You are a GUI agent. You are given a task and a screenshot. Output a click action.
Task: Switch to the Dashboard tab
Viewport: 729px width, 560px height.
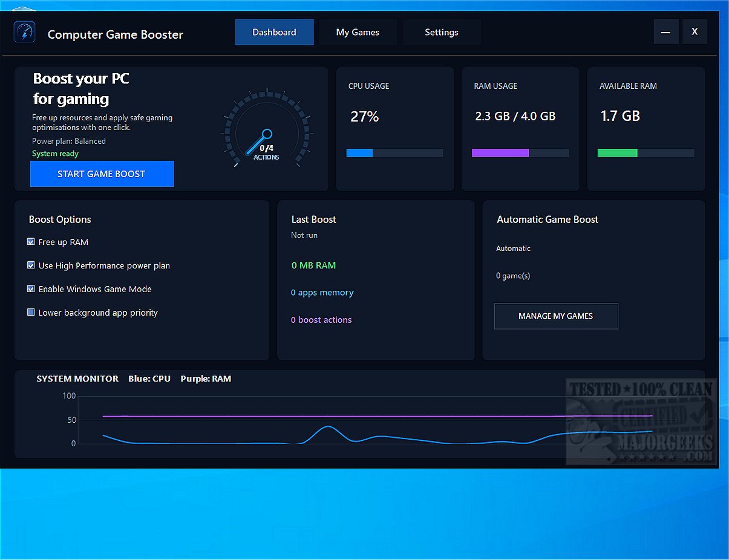(x=275, y=32)
